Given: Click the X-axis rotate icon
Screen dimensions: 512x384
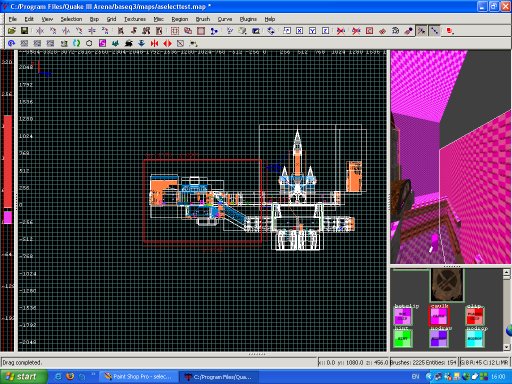Looking at the screenshot, I should 53,31.
